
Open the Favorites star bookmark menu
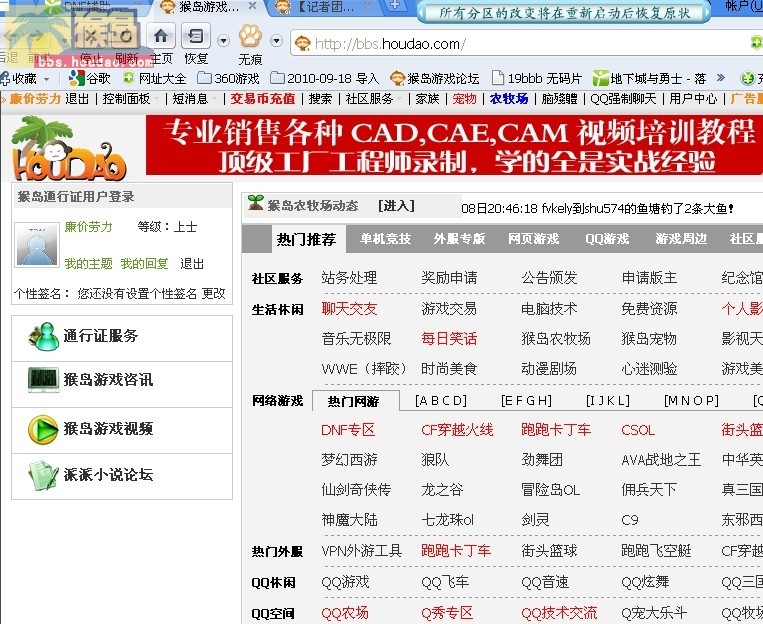click(x=25, y=78)
